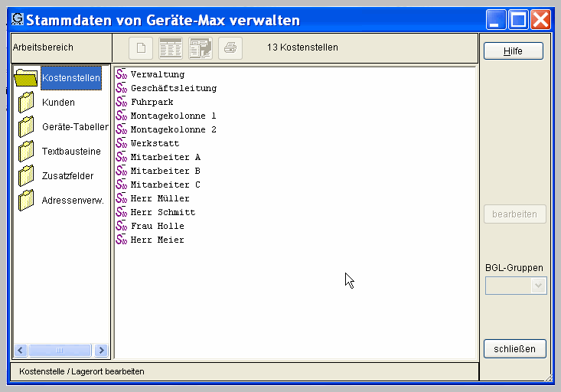Open Adressenverw. in the sidebar
Viewport: 561px width, 392px height.
72,201
